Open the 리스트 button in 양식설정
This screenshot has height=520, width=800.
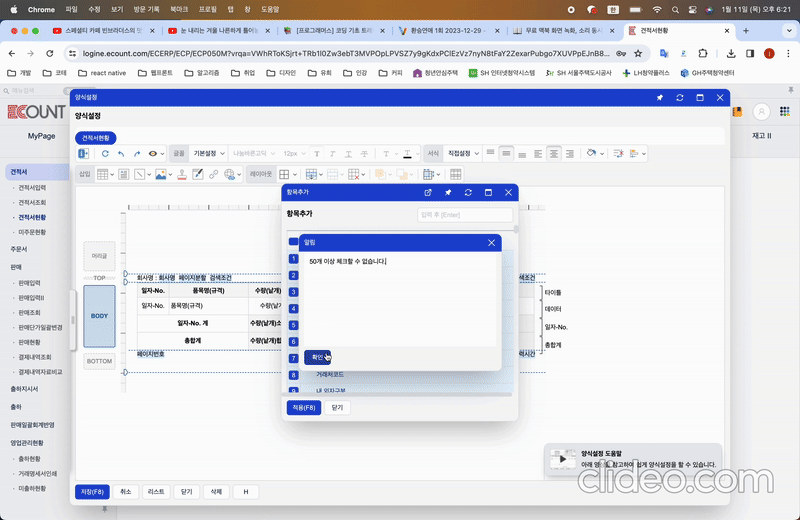click(156, 492)
